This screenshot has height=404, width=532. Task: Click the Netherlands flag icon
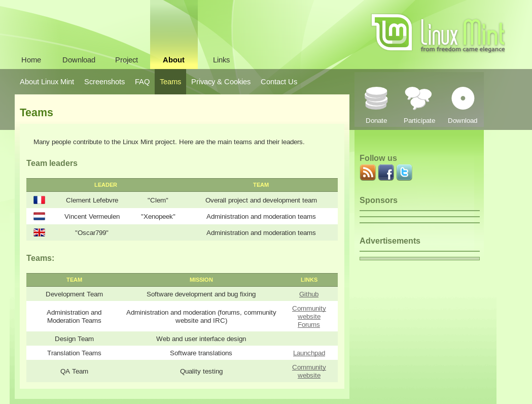click(40, 216)
